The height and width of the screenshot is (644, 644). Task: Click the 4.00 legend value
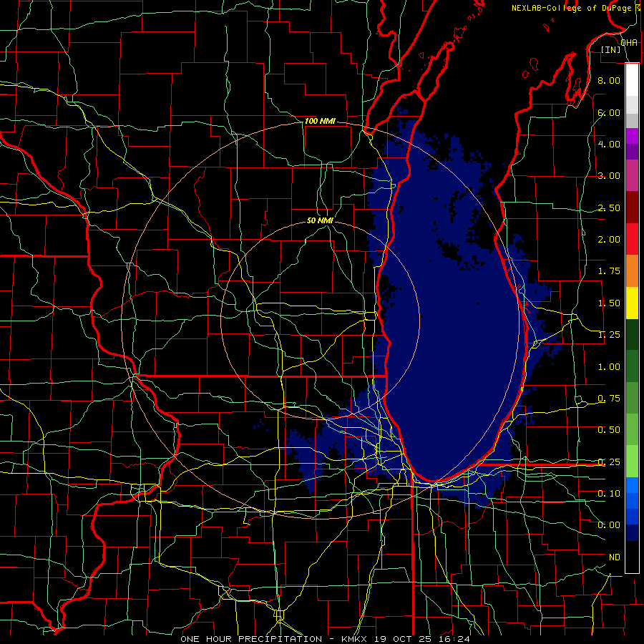pos(609,144)
